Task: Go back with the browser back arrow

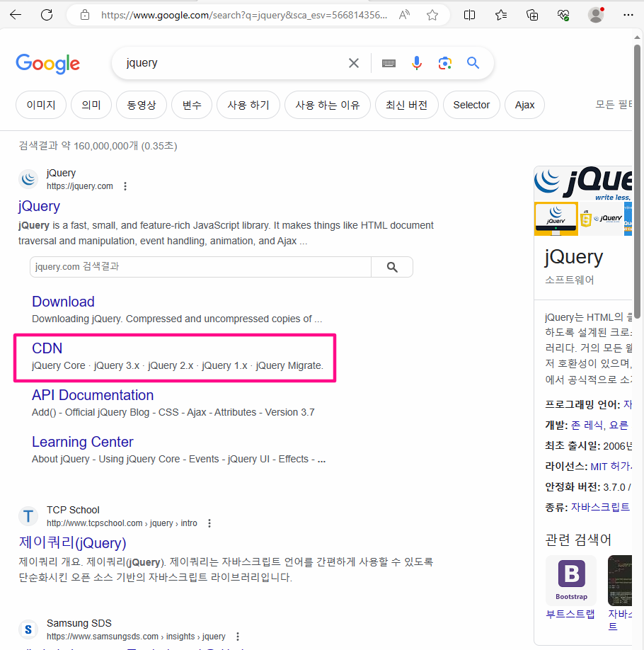Action: [x=16, y=16]
